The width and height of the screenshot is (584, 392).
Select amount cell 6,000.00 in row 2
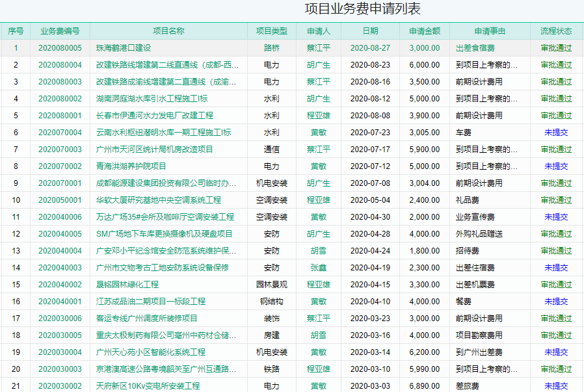425,65
